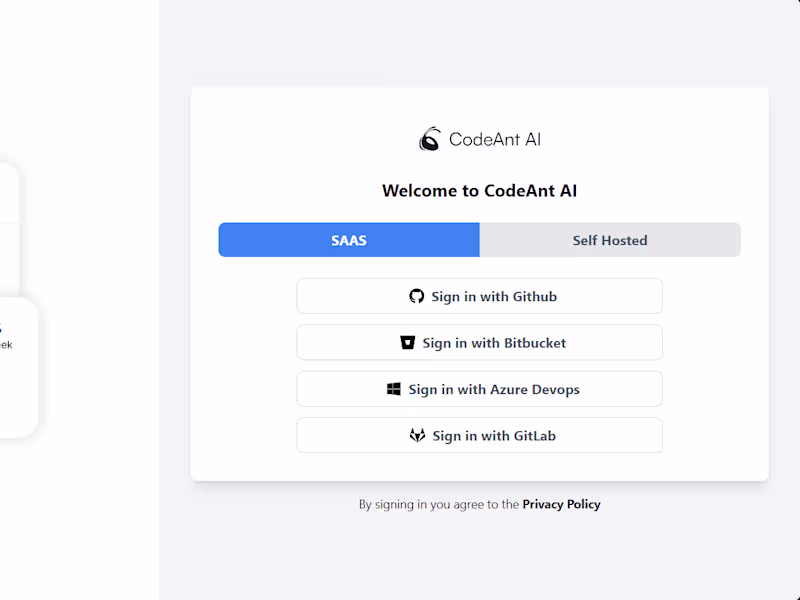
Task: Switch the deployment toggle back to SAAS
Action: tap(349, 240)
